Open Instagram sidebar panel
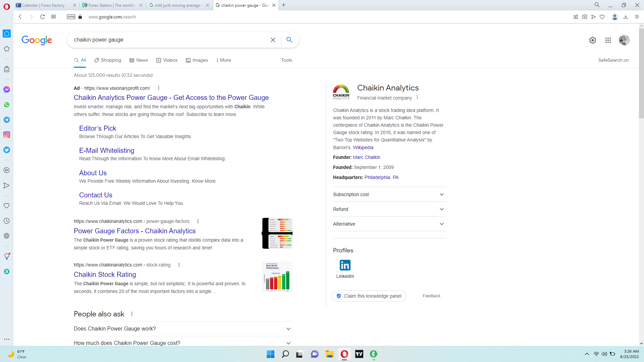The image size is (644, 362). click(7, 135)
